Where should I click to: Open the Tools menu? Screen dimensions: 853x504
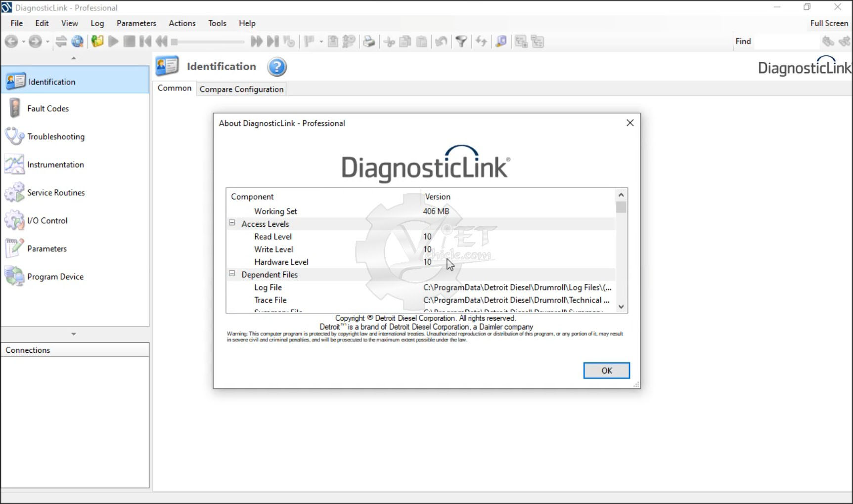(217, 23)
